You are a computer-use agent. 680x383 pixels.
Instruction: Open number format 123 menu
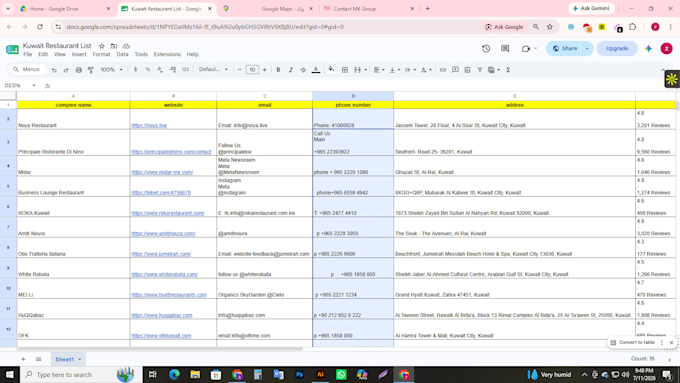tap(185, 69)
